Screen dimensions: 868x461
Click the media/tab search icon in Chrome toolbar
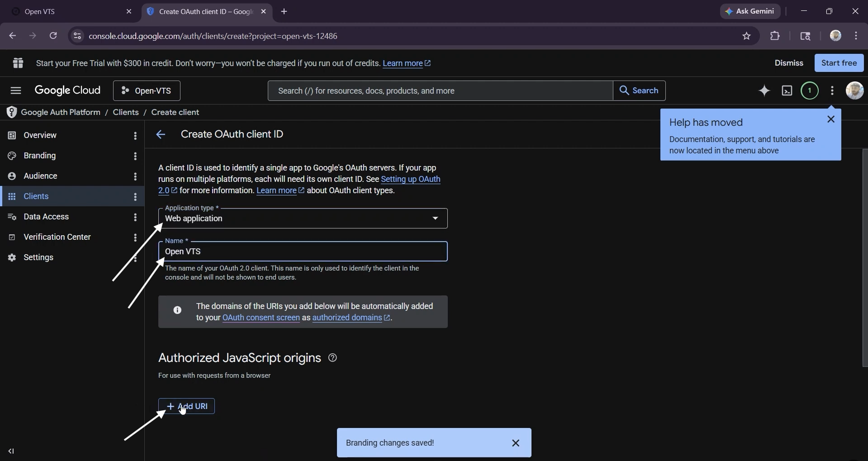pyautogui.click(x=805, y=36)
